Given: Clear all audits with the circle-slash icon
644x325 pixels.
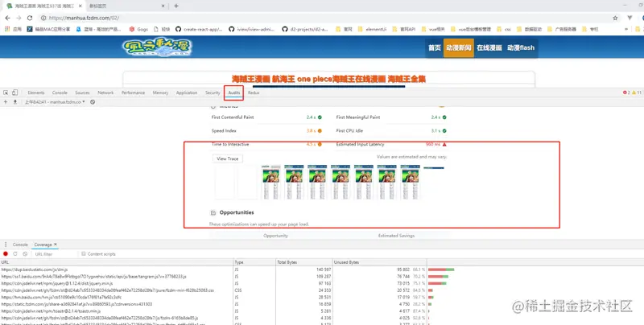Looking at the screenshot, I should click(x=93, y=102).
